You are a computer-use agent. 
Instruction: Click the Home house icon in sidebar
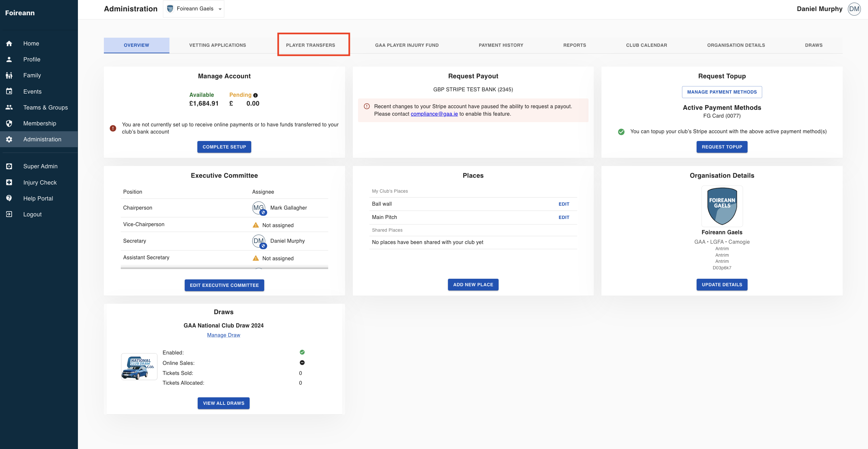[x=9, y=44]
